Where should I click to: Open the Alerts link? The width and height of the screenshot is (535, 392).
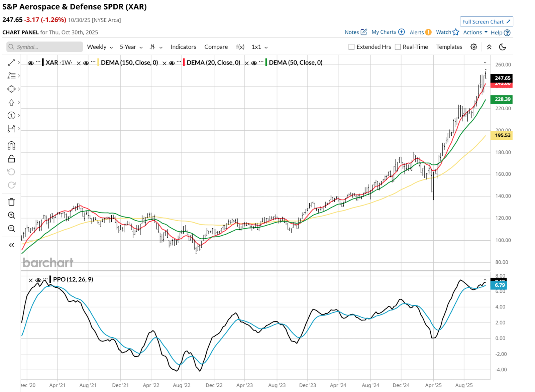tap(417, 32)
